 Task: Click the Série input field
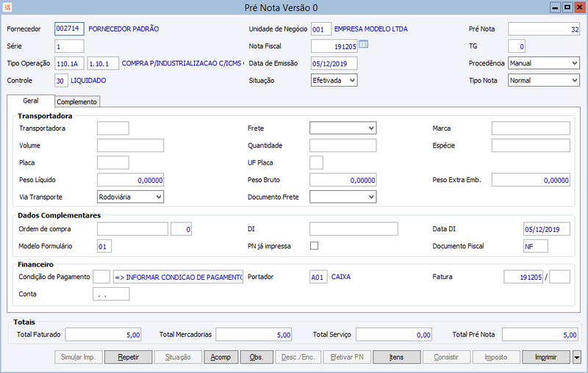[x=69, y=46]
